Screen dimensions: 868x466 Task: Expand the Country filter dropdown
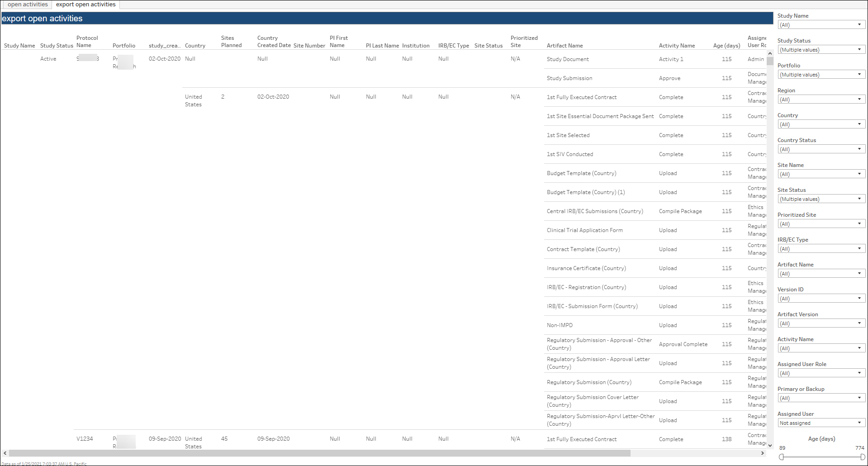click(x=821, y=124)
